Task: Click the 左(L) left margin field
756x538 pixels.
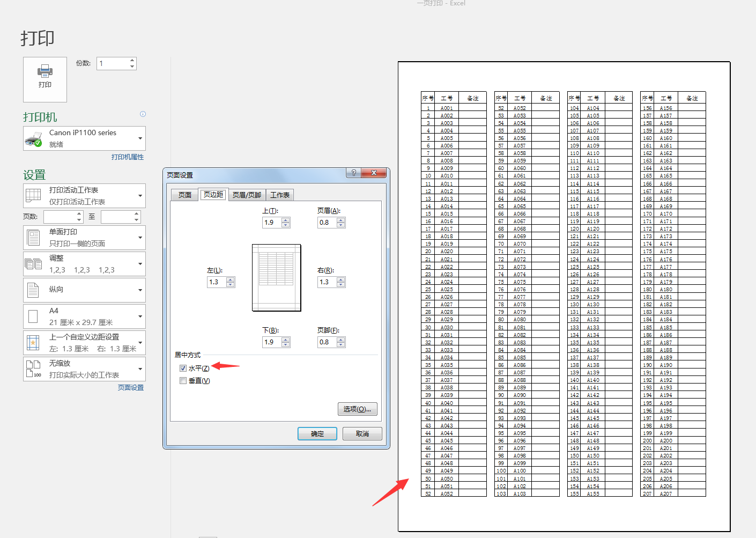Action: (x=217, y=282)
